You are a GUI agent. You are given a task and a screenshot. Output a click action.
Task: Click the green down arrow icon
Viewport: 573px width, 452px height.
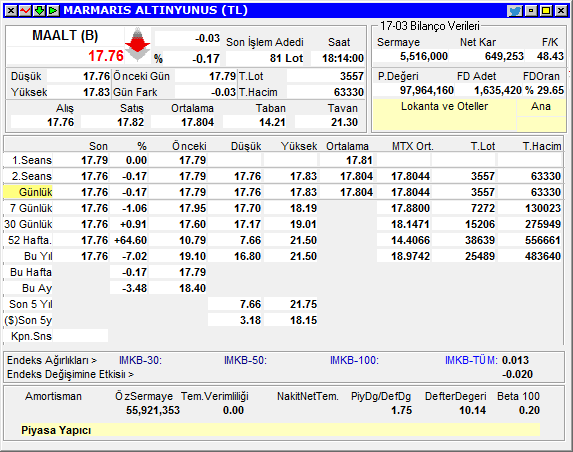coord(39,11)
